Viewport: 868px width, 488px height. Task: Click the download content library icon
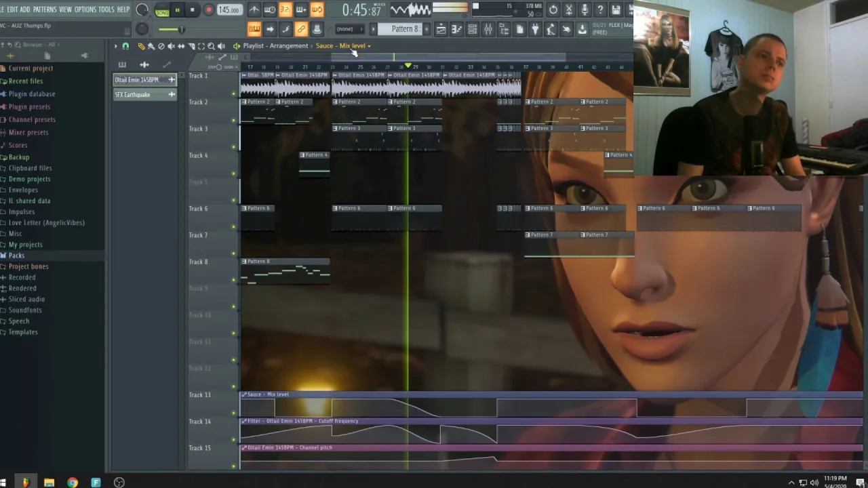point(583,29)
